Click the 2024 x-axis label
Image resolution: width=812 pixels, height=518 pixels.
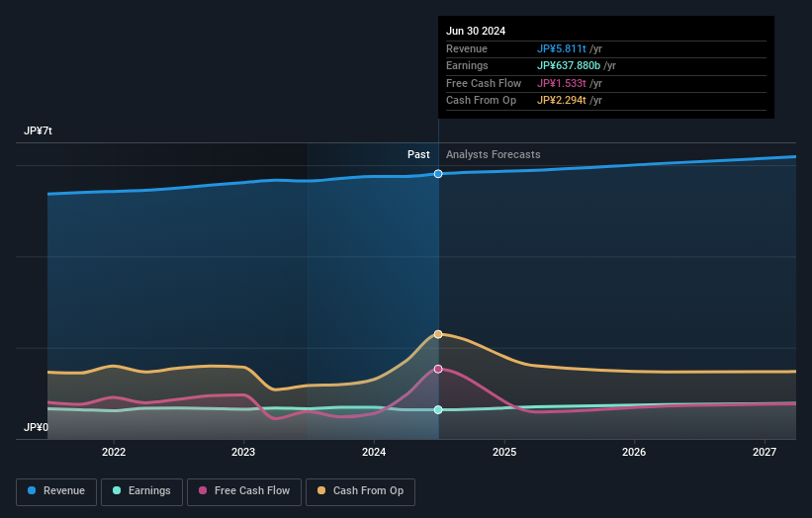click(x=374, y=452)
